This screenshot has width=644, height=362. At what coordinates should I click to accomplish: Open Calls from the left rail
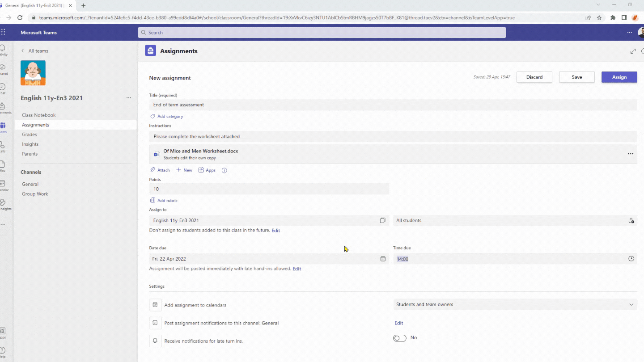point(3,147)
